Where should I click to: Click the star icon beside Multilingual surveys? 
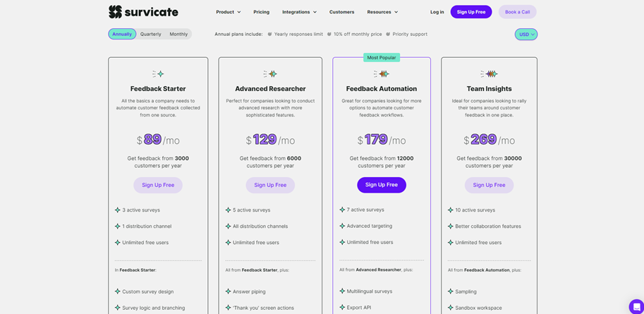(x=342, y=291)
